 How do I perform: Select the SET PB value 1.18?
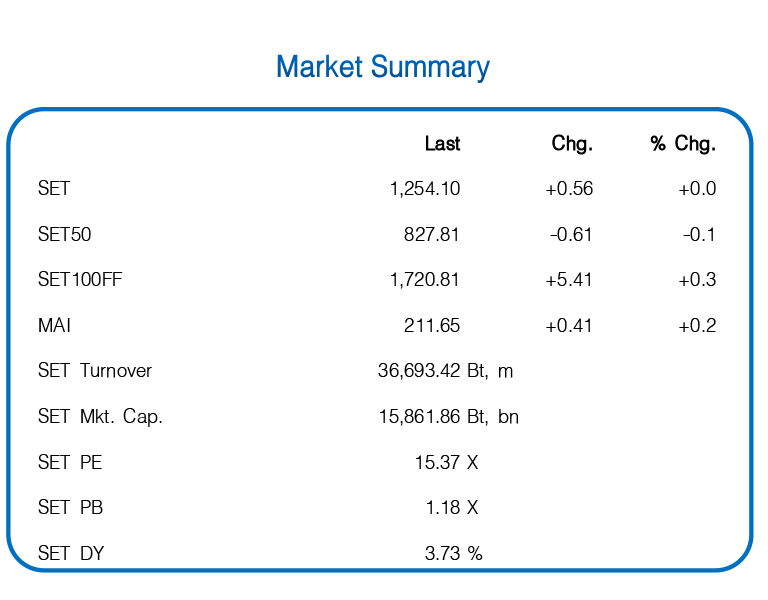tap(443, 508)
